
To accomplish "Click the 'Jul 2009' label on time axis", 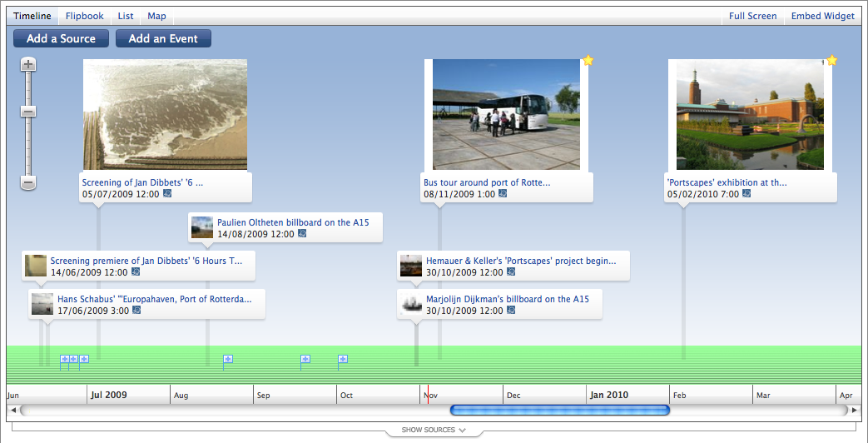I will pos(109,395).
